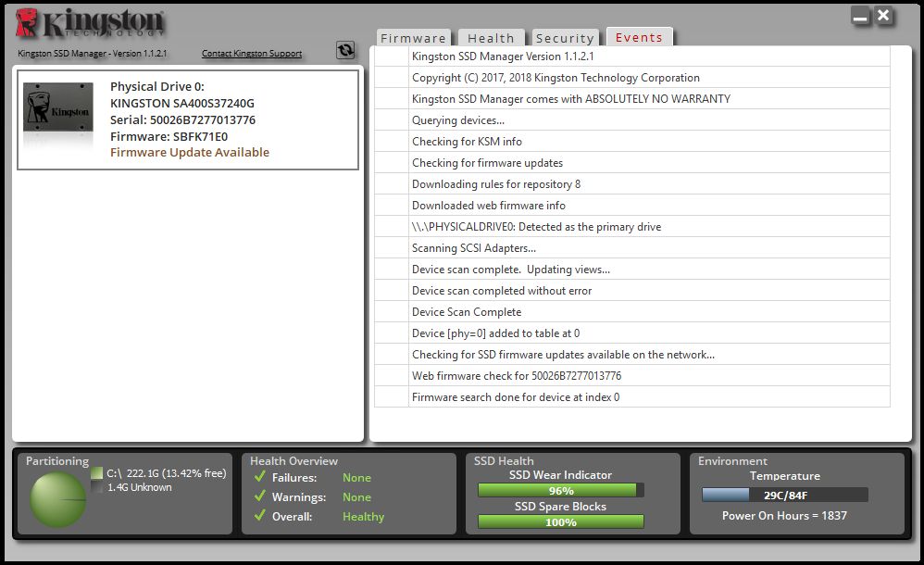This screenshot has height=565, width=924.
Task: Click the C:\ 222.1G (13.42% free) label
Action: [166, 473]
